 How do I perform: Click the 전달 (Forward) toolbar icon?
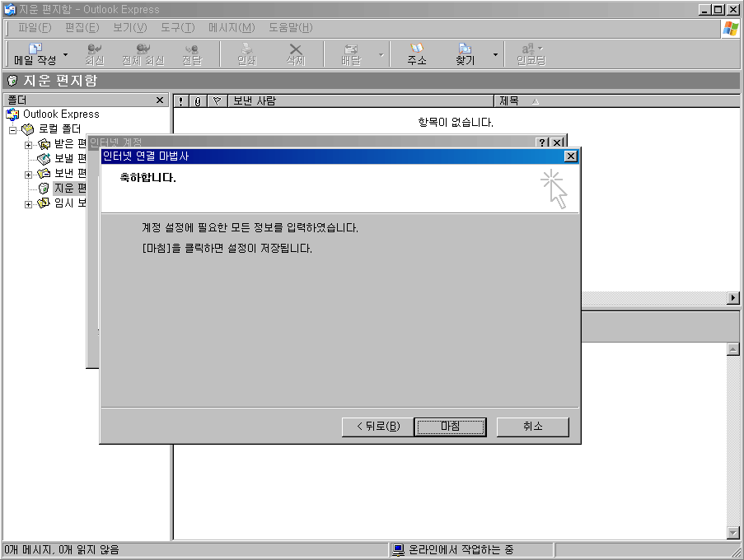(x=192, y=54)
